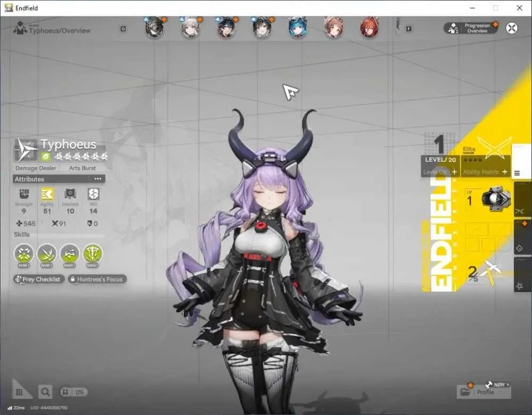This screenshot has width=532, height=415.
Task: Click the Elite label above the stars
Action: [x=469, y=150]
